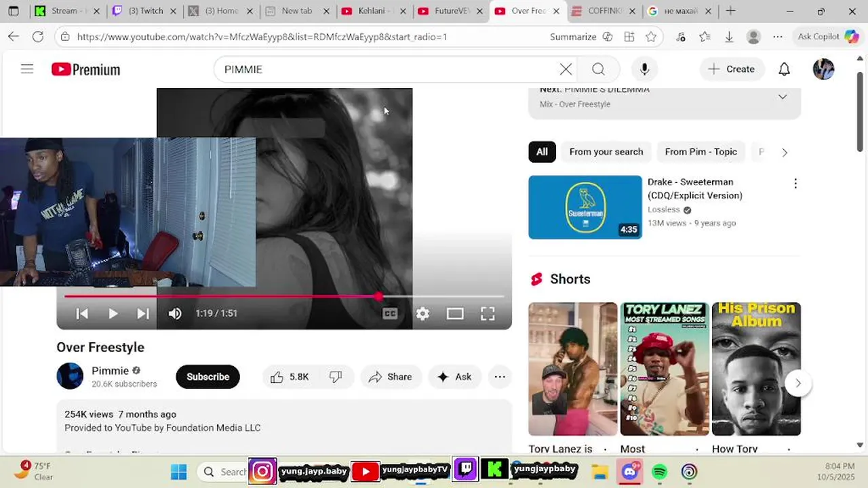This screenshot has width=868, height=488.
Task: Refresh the page in browser
Action: click(38, 37)
